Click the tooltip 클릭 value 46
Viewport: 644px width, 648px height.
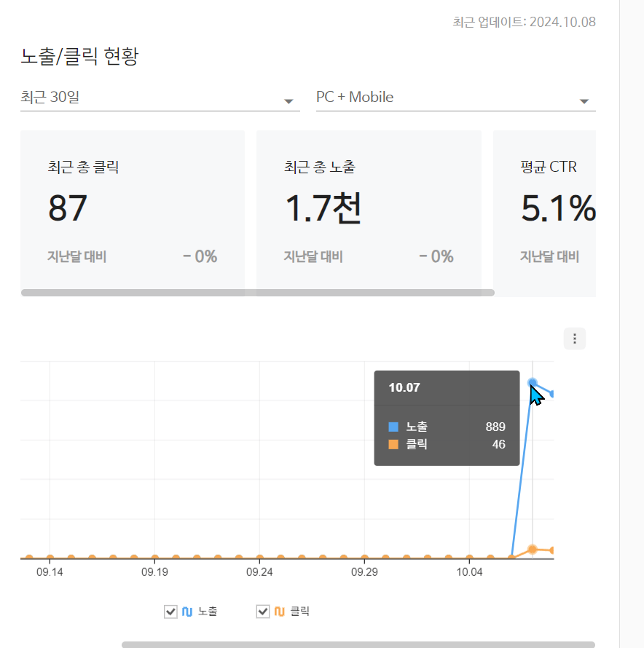499,444
